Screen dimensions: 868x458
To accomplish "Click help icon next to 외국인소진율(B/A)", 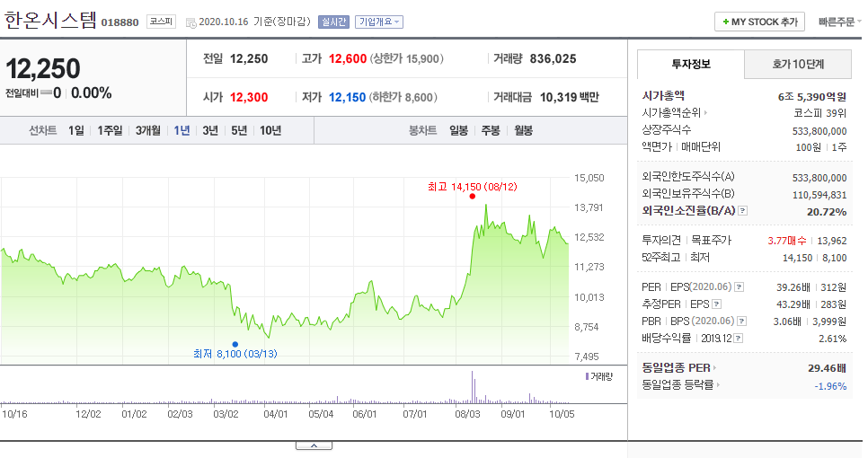I will pos(743,211).
